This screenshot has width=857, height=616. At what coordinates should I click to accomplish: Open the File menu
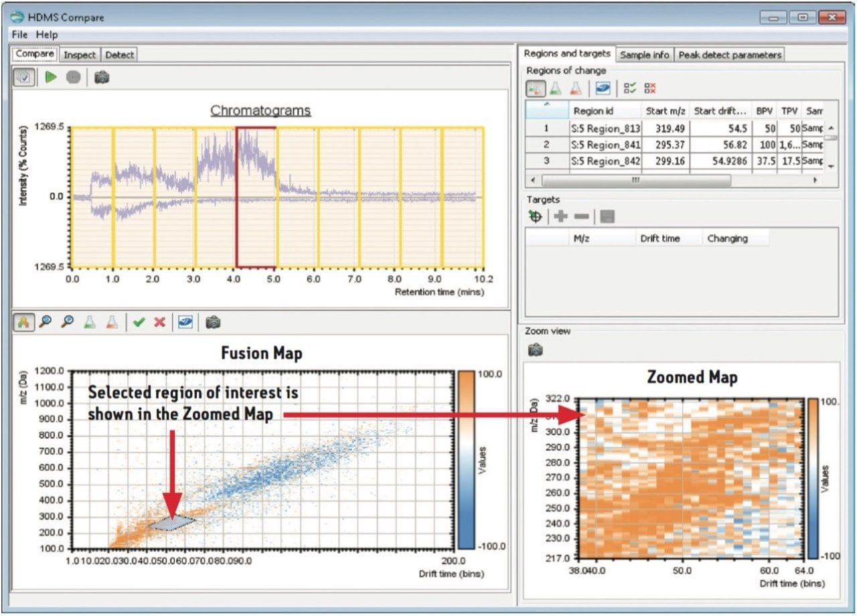click(19, 34)
